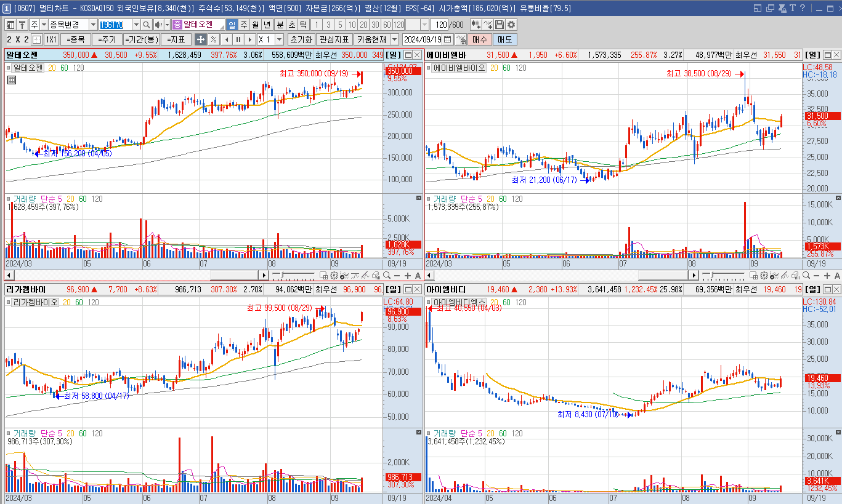This screenshot has height=504, width=842.
Task: Toggle the percent scale icon
Action: click(x=213, y=39)
